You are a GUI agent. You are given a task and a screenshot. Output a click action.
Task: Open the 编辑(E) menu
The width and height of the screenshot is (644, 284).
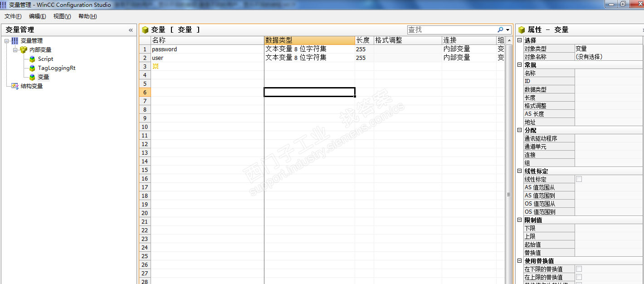point(38,16)
